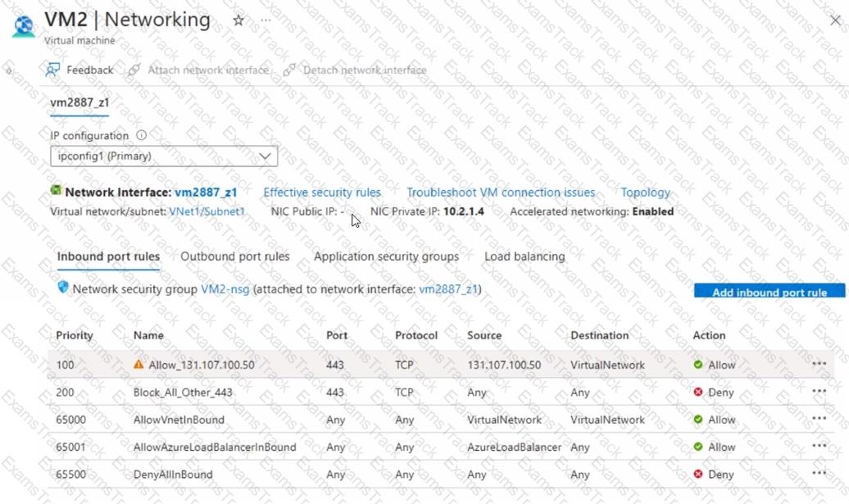Open the more options ellipsis in title
The image size is (849, 504).
[x=266, y=20]
